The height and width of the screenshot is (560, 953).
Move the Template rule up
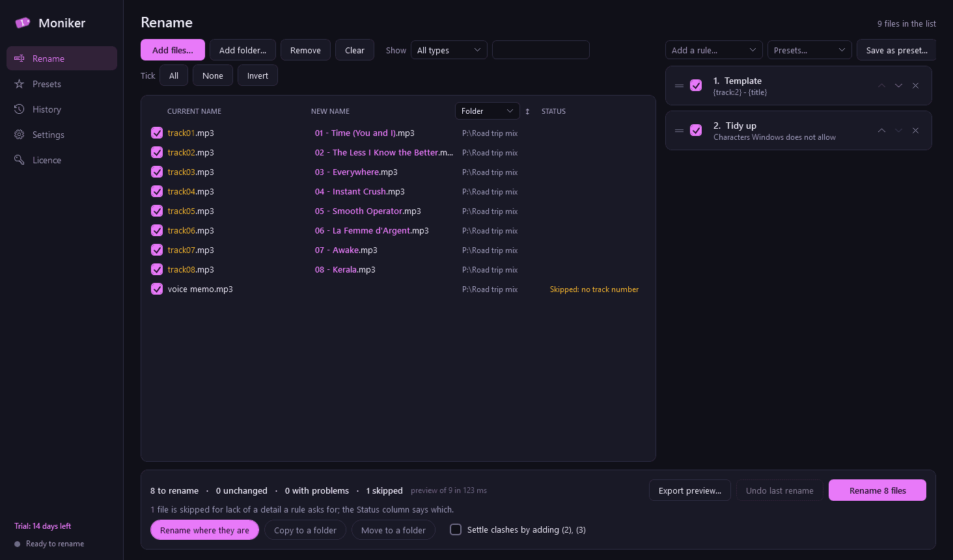pyautogui.click(x=881, y=86)
